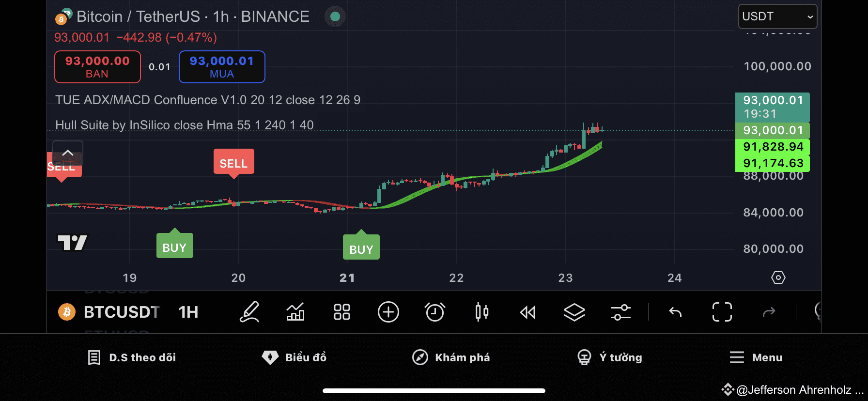
Task: Change chart type with the candlestick icon
Action: point(481,312)
